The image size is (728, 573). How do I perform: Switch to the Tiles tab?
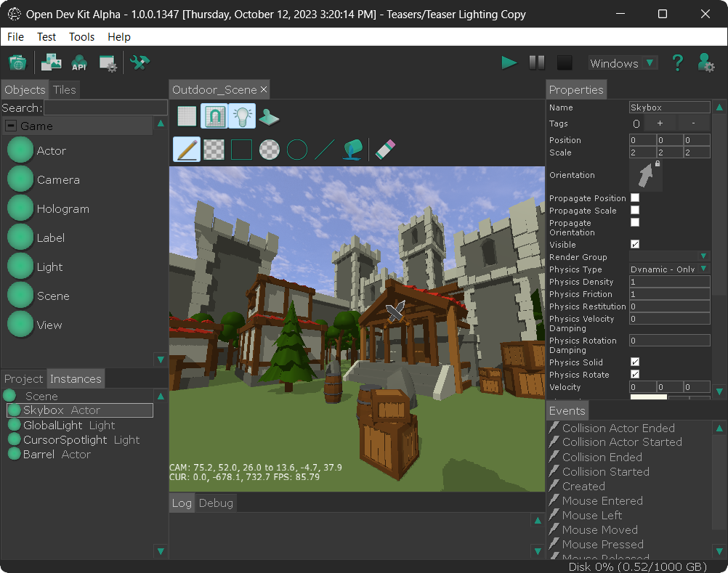pos(64,89)
